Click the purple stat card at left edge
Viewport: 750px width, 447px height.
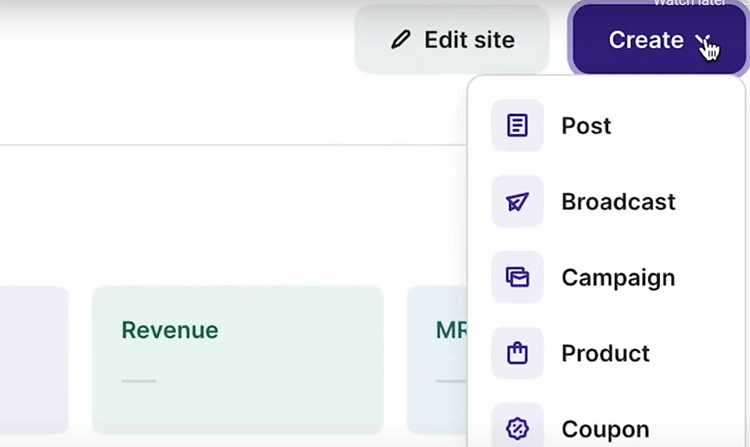33,360
